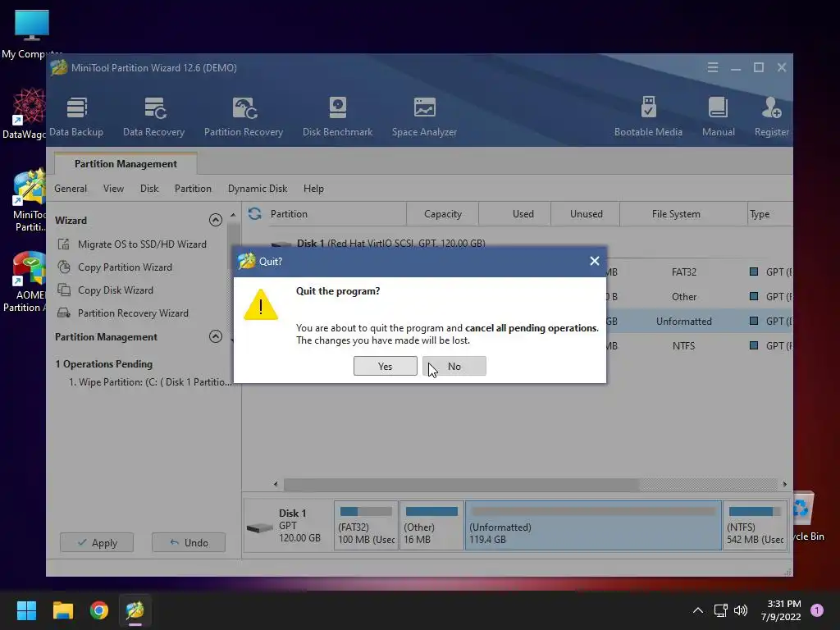840x630 pixels.
Task: Select the NTFS partition row
Action: pos(700,346)
